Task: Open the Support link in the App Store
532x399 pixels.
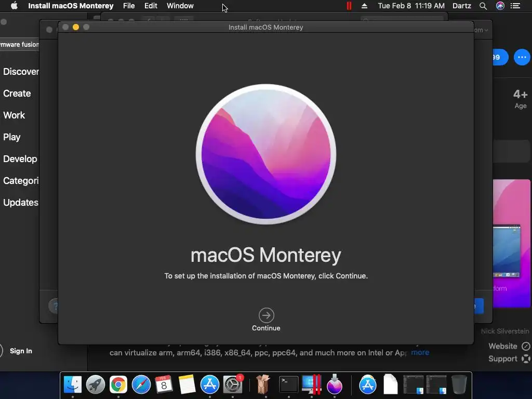Action: point(509,358)
